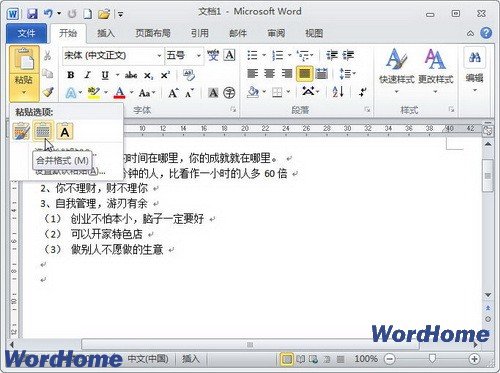This screenshot has width=500, height=373.
Task: Create a new blank document icon
Action: [88, 14]
